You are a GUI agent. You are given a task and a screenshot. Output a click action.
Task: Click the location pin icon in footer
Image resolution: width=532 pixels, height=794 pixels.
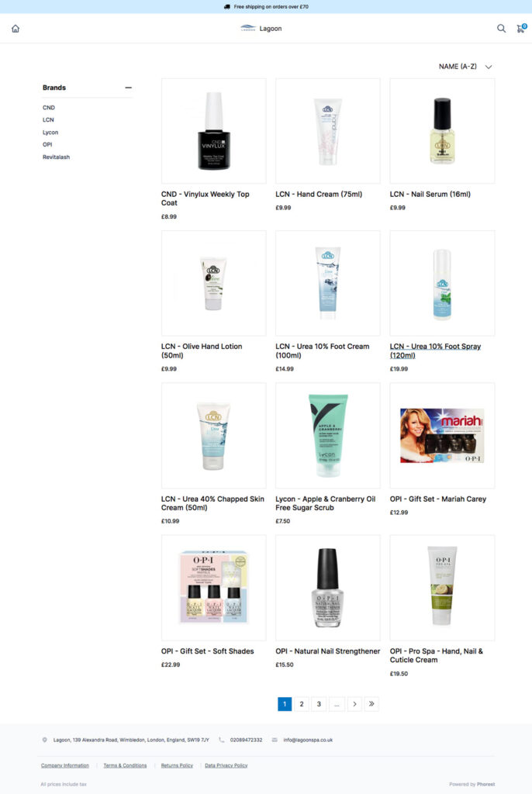(x=44, y=740)
